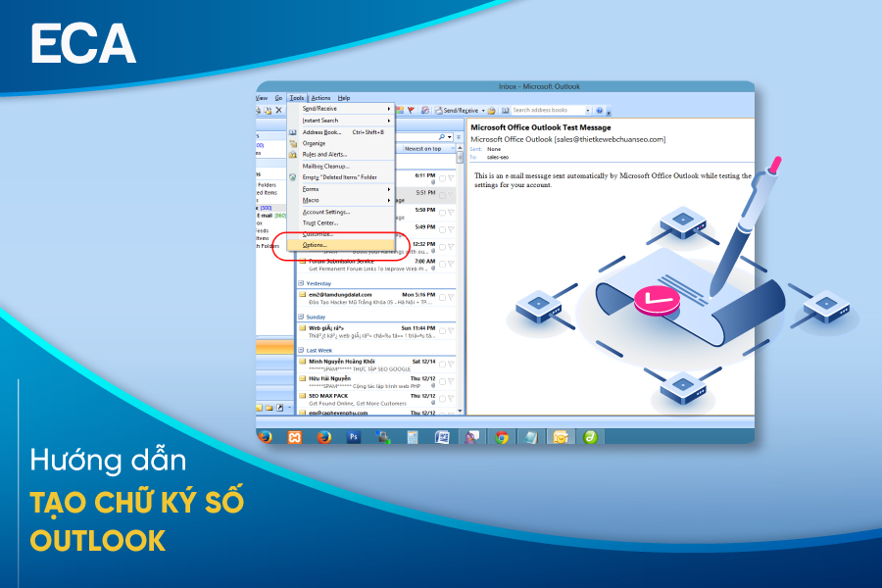The image size is (882, 588).
Task: Click the flag on Hữu Hải Nguyễn message
Action: point(451,381)
